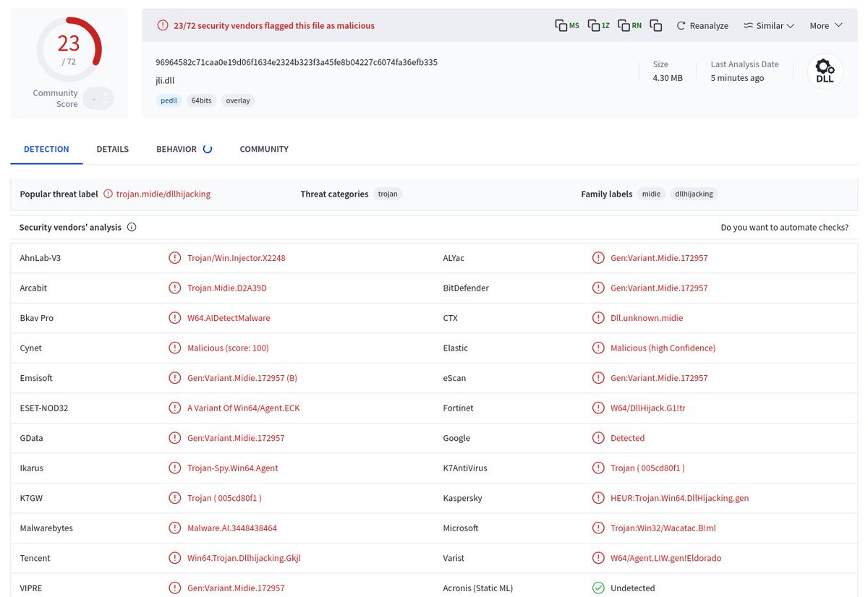The width and height of the screenshot is (868, 597).
Task: Expand the Community Score panel
Action: click(x=98, y=98)
